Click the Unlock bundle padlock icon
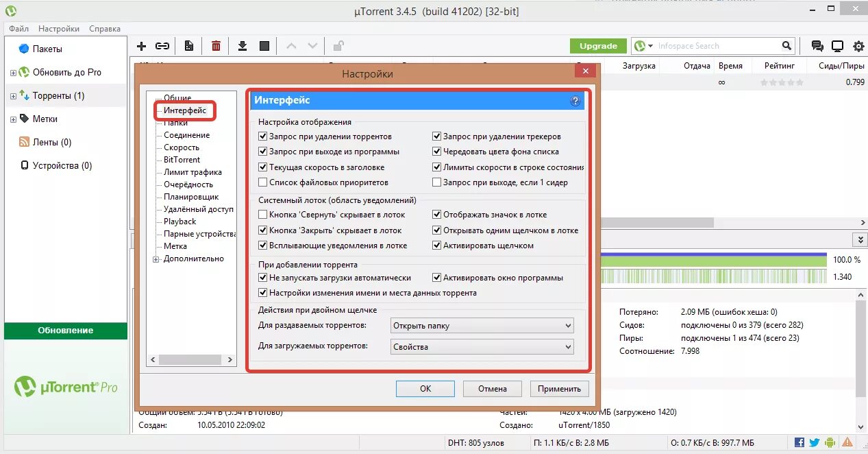 click(x=338, y=46)
